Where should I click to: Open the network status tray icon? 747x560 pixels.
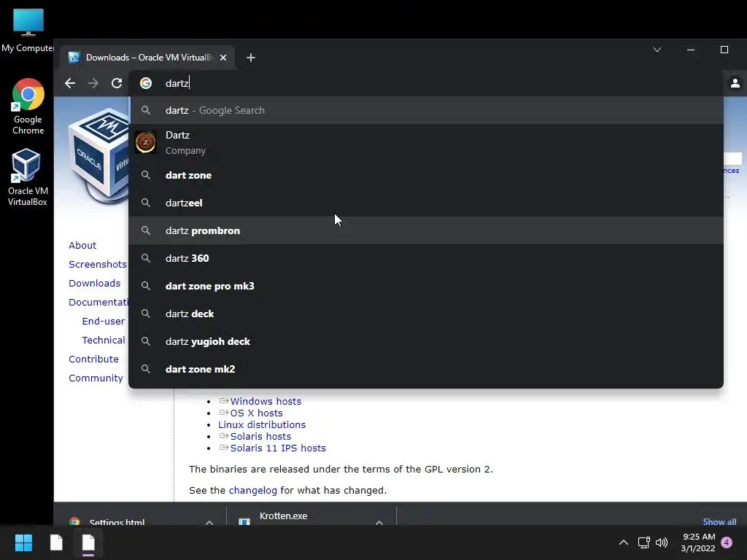tap(643, 542)
